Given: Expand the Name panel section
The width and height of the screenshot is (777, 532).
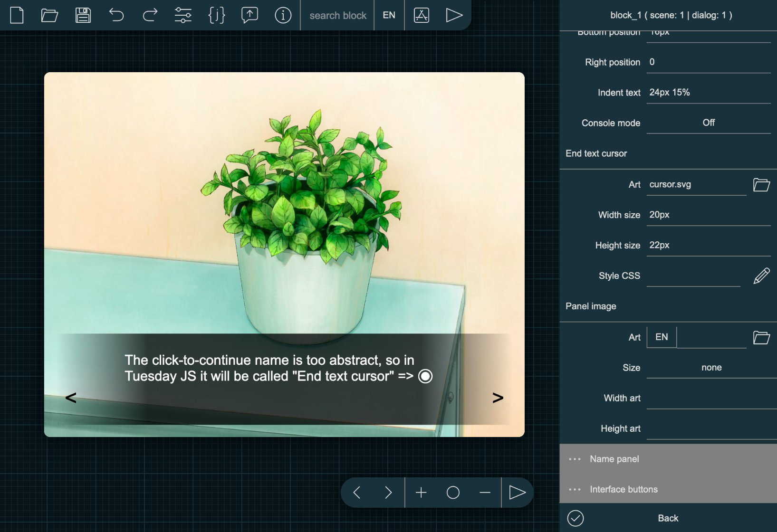Looking at the screenshot, I should coord(614,458).
